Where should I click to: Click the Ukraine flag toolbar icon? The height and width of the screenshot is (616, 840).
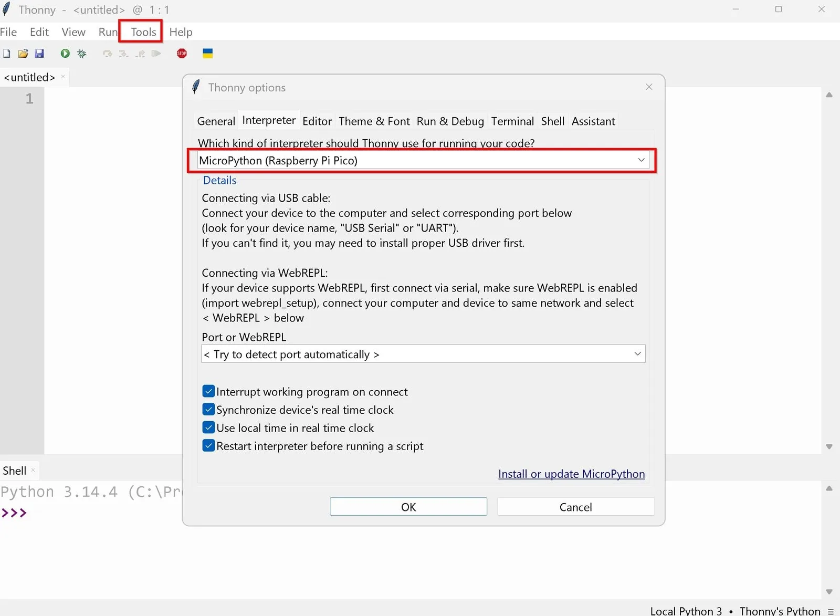coord(208,54)
